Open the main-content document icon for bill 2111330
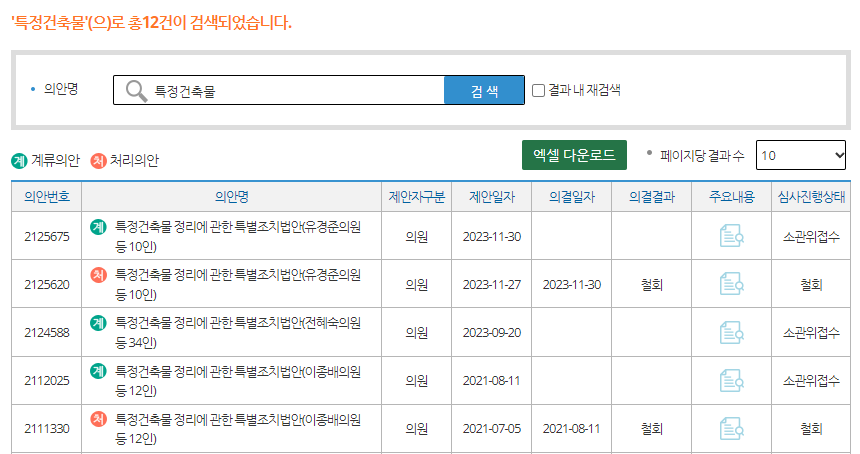 (x=732, y=428)
